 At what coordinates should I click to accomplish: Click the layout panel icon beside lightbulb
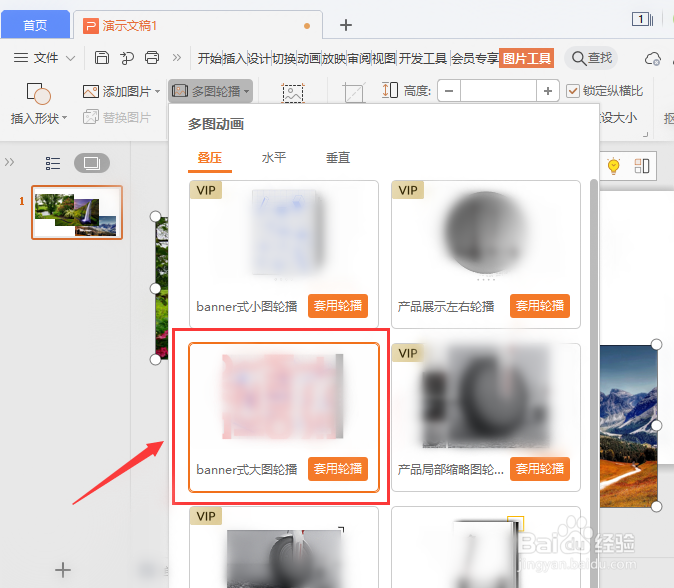(642, 166)
